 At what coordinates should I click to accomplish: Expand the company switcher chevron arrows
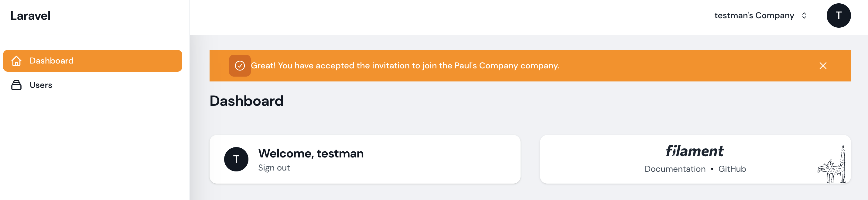tap(804, 16)
